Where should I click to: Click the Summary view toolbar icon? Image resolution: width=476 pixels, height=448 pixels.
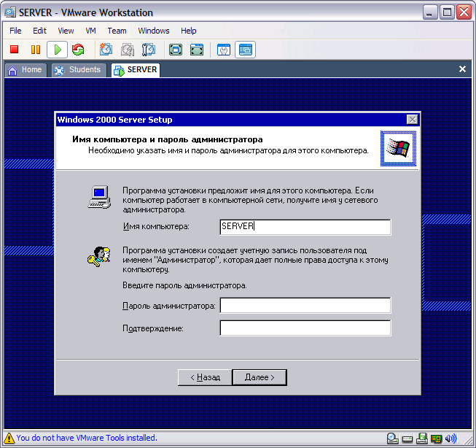(x=224, y=50)
